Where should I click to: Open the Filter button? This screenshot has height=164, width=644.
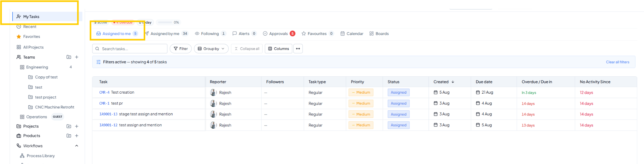click(x=181, y=49)
